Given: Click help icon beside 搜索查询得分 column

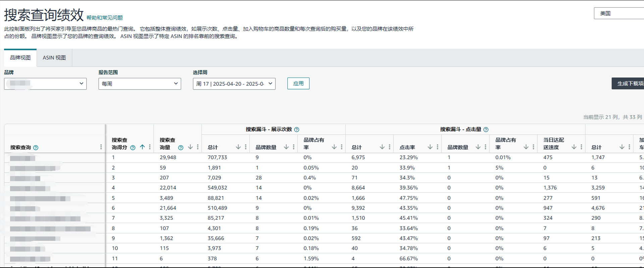Looking at the screenshot, I should pyautogui.click(x=133, y=148).
